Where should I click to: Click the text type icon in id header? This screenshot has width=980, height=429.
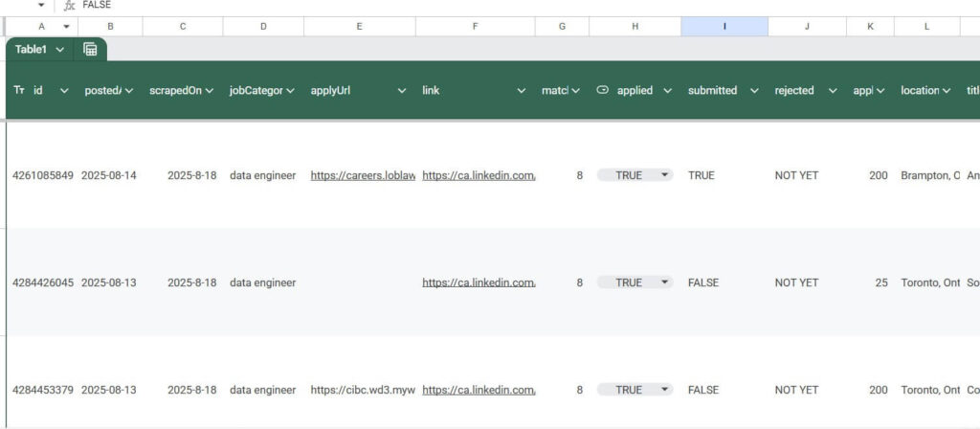click(19, 90)
